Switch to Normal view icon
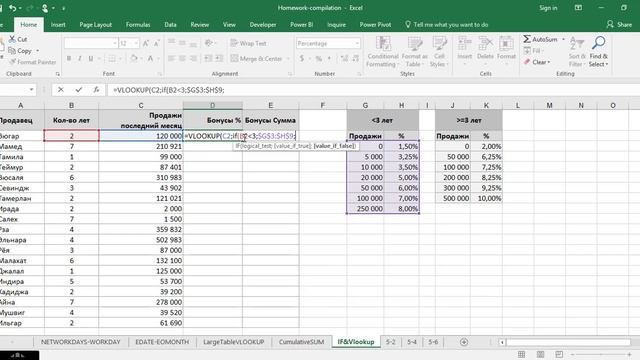The image size is (640, 360). click(x=521, y=354)
